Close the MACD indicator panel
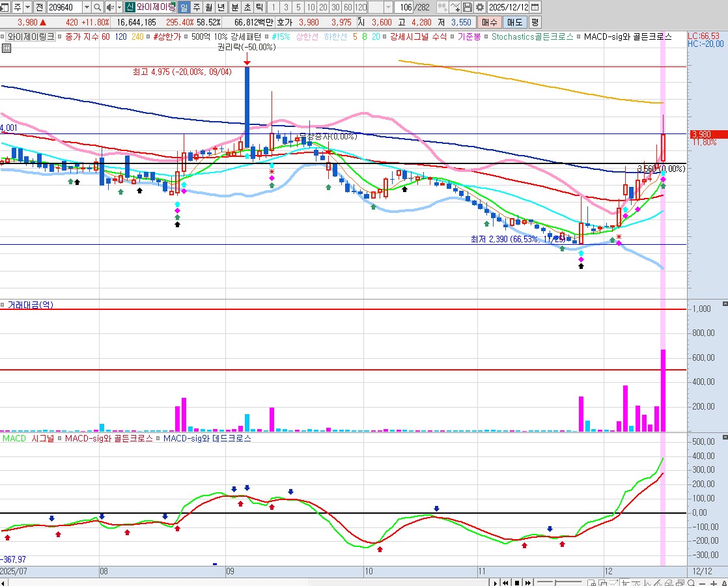 click(725, 437)
